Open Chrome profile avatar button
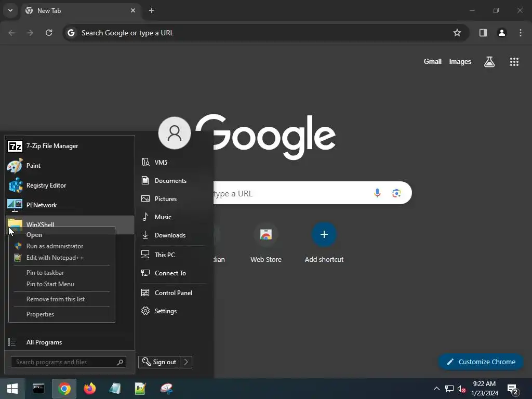This screenshot has height=399, width=532. coord(502,33)
